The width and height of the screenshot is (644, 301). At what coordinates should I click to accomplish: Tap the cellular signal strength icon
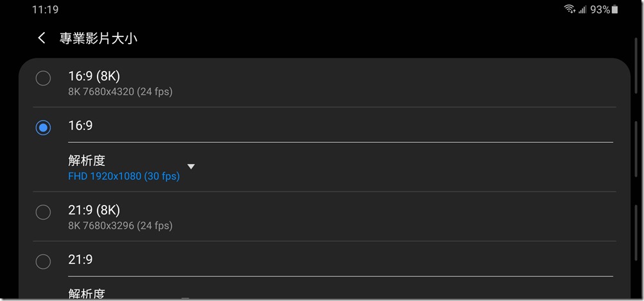pos(583,10)
